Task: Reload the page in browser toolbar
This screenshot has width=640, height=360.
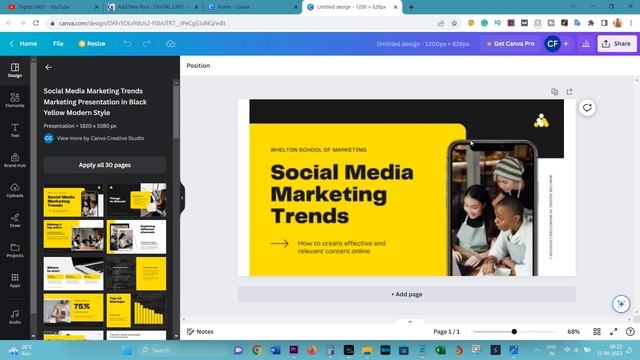Action: pyautogui.click(x=36, y=23)
